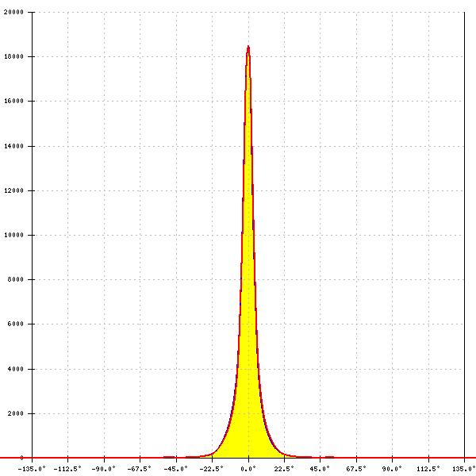Click the 14000 y-axis label
Screen dimensions: 476x476
[x=13, y=146]
